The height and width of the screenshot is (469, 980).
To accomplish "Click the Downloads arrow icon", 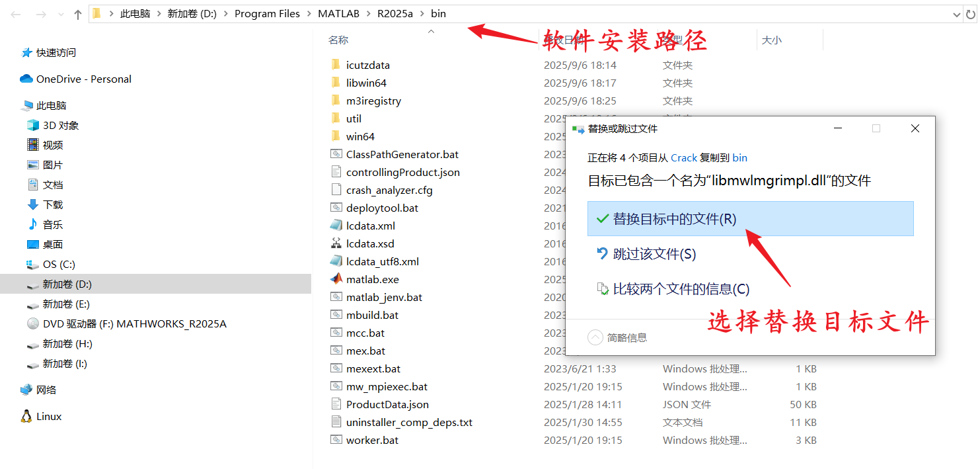I will [33, 204].
